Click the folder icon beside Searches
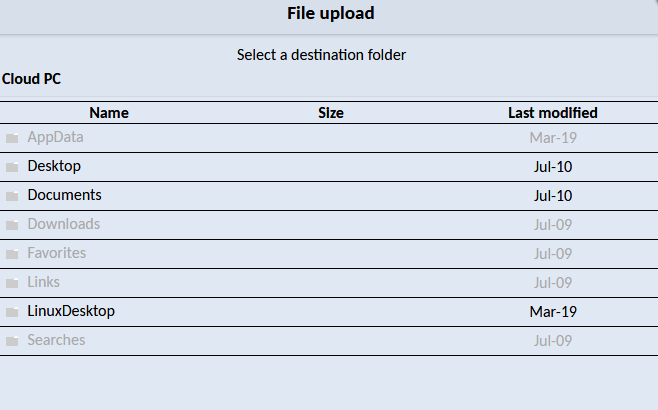658x410 pixels. coord(12,341)
